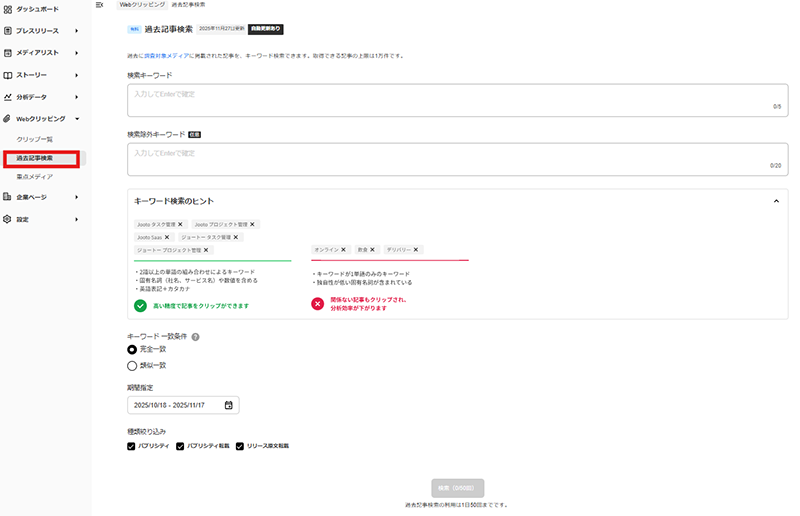Click the プレスリリース document icon
800x516 pixels.
tap(8, 31)
